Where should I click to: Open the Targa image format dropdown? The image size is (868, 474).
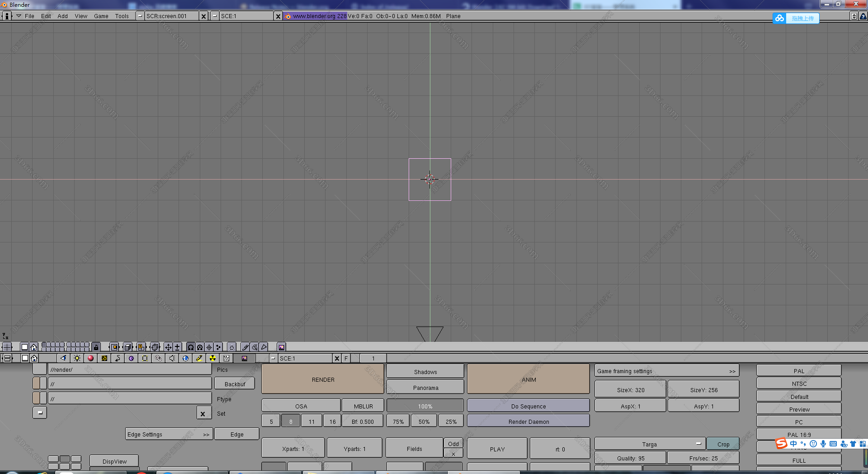click(x=650, y=444)
